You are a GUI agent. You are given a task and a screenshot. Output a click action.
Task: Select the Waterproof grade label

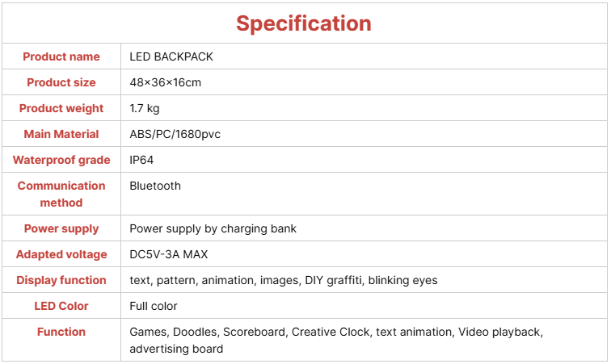[x=61, y=160]
